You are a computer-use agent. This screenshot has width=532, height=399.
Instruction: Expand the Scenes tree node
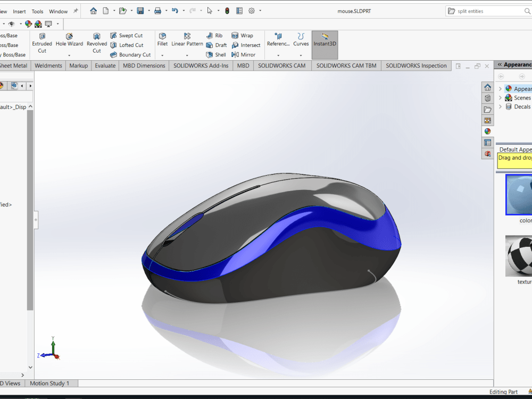(500, 97)
